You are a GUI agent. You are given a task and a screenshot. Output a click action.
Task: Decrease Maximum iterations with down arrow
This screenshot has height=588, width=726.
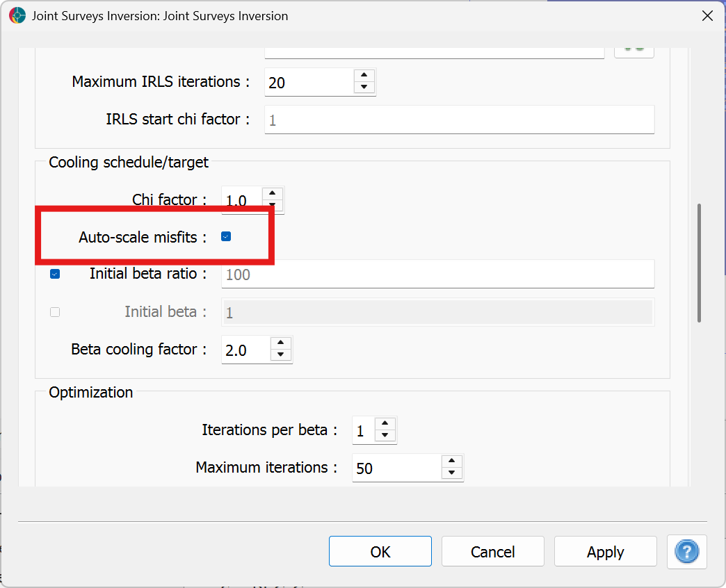pos(451,473)
